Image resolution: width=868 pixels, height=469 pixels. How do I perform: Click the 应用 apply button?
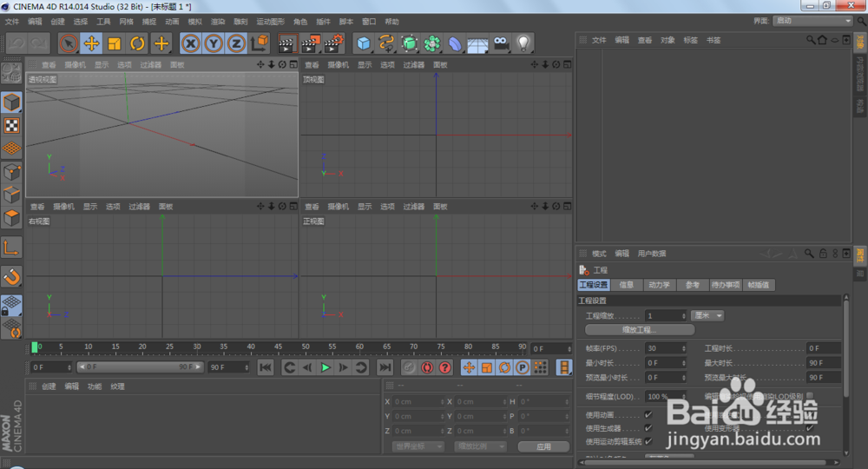[x=543, y=446]
